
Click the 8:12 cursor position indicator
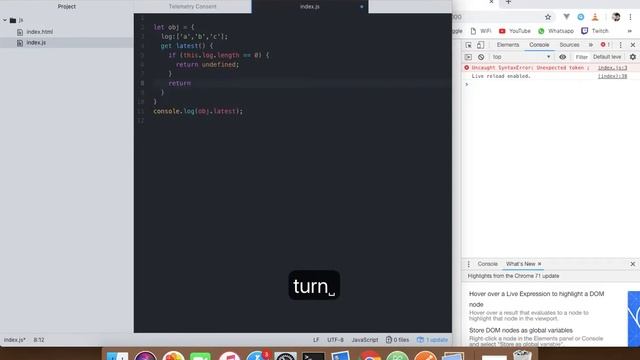point(39,340)
